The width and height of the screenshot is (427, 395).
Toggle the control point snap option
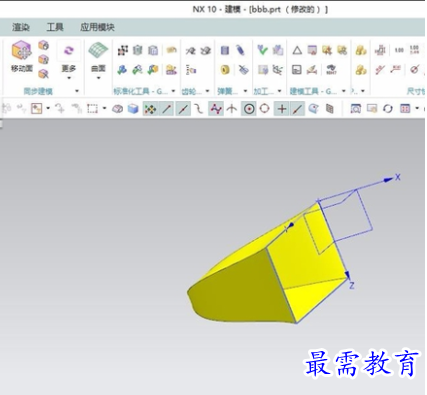click(x=199, y=109)
